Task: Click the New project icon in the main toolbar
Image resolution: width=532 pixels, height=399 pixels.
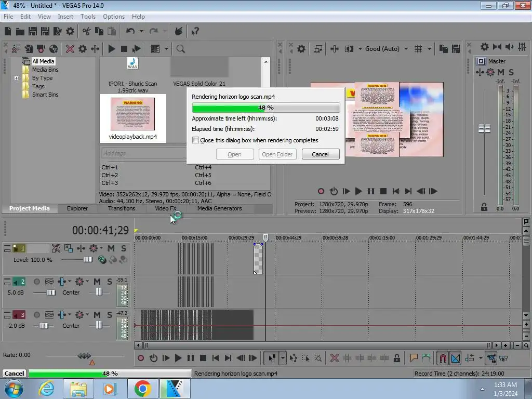Action: point(8,32)
